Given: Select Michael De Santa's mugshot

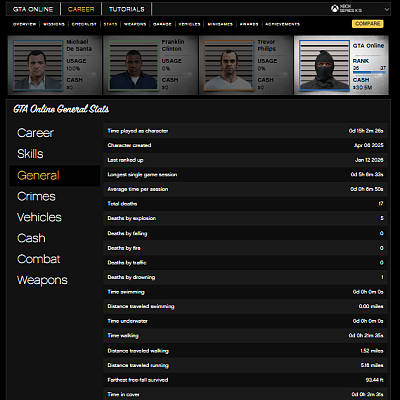Looking at the screenshot, I should pyautogui.click(x=38, y=65).
